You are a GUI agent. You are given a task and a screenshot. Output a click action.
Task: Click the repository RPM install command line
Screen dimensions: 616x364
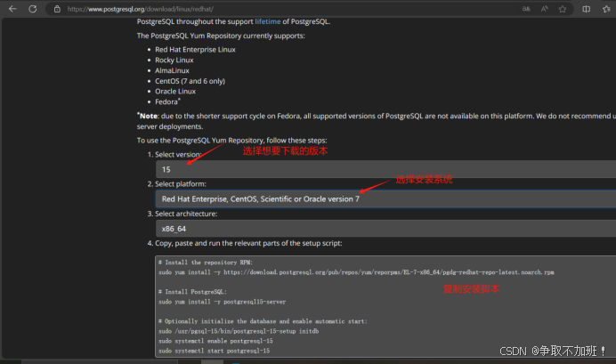[x=356, y=272]
